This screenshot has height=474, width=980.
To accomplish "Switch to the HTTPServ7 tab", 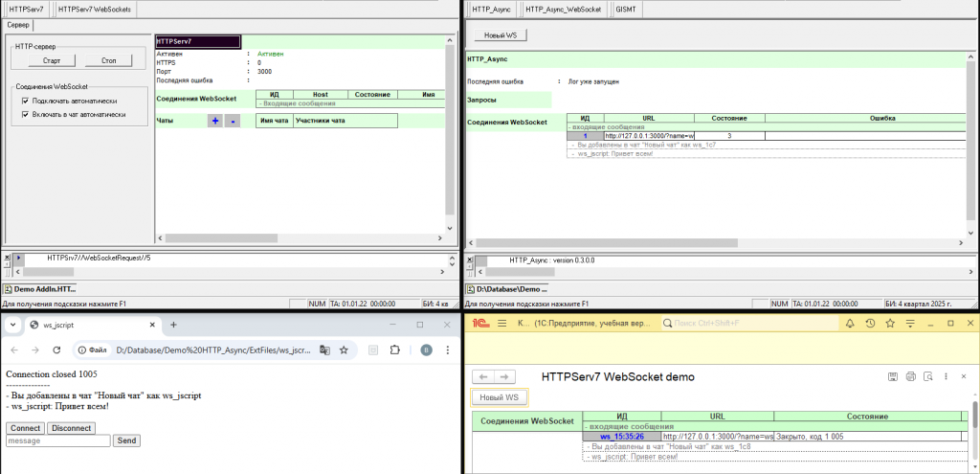I will [26, 10].
